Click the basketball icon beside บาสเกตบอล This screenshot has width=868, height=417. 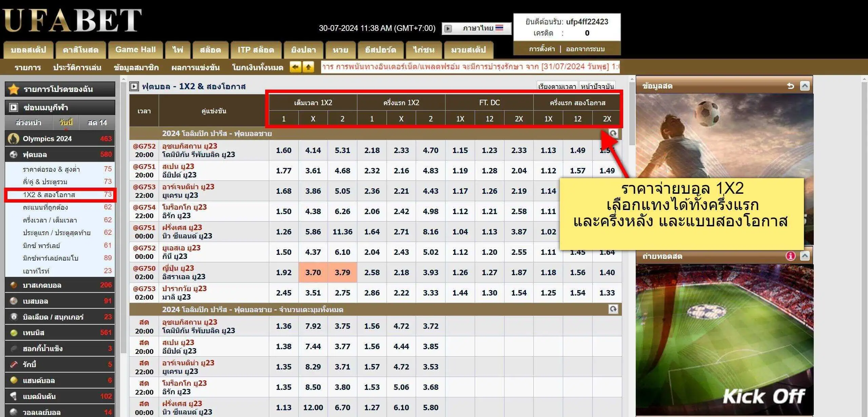click(14, 285)
